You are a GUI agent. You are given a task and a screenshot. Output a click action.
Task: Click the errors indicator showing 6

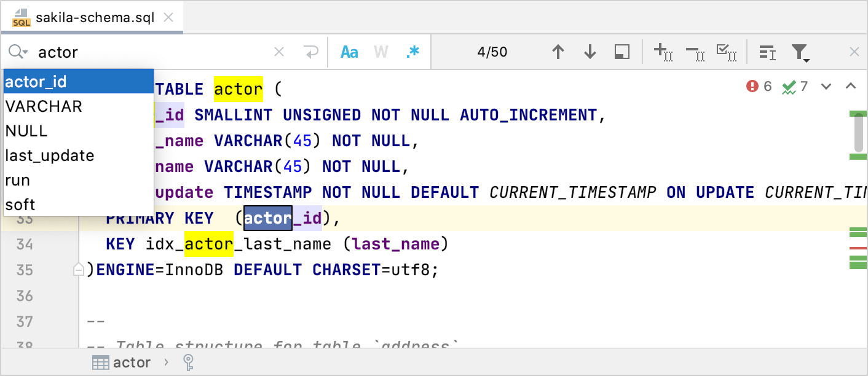point(759,87)
